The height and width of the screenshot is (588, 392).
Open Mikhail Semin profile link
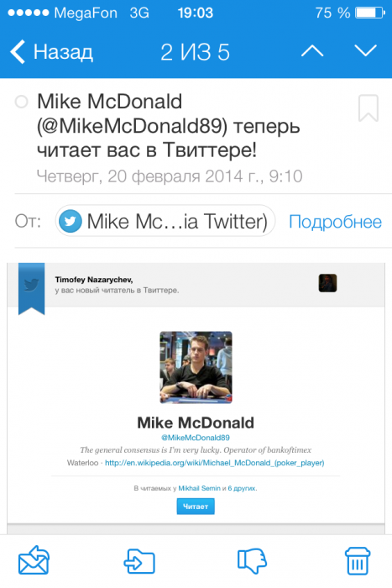(200, 488)
